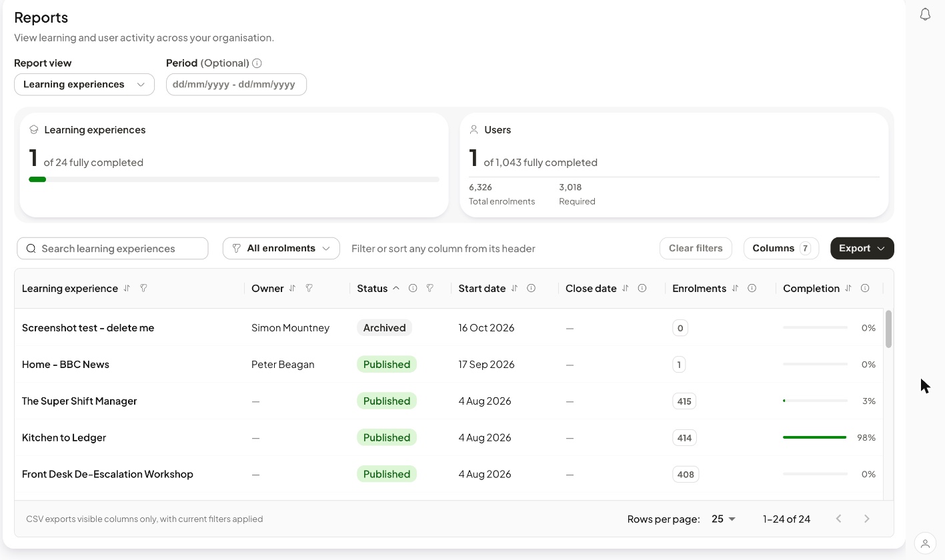Show Close date column info
Image resolution: width=945 pixels, height=560 pixels.
pos(642,289)
